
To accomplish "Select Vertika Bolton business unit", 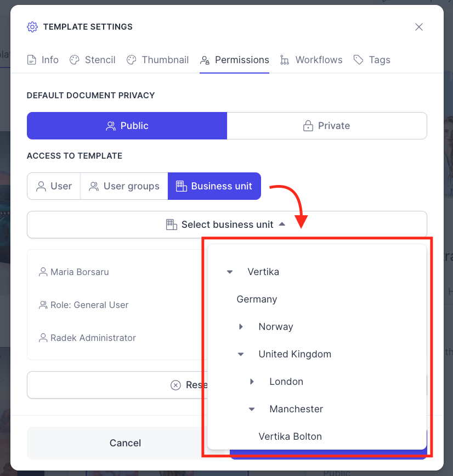I will coord(290,436).
